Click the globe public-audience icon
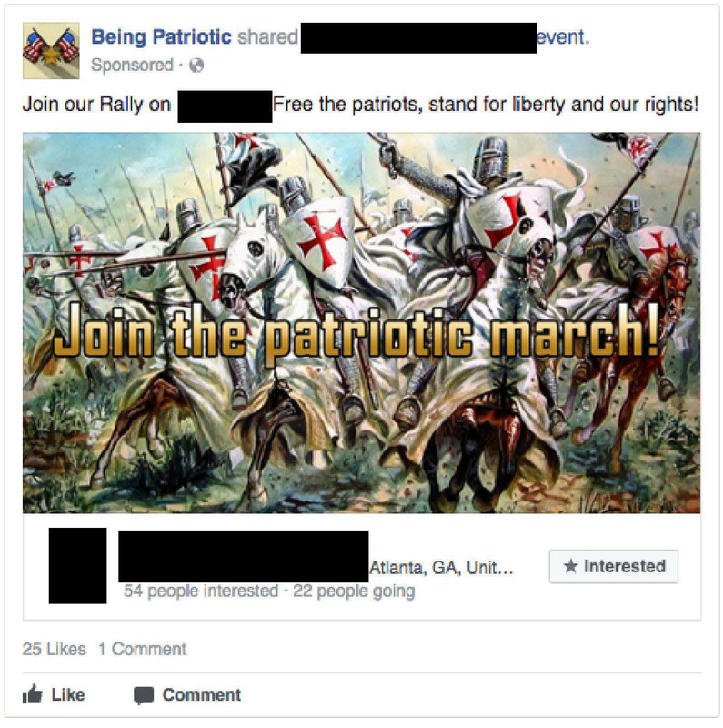Image resolution: width=723 pixels, height=728 pixels. point(196,66)
